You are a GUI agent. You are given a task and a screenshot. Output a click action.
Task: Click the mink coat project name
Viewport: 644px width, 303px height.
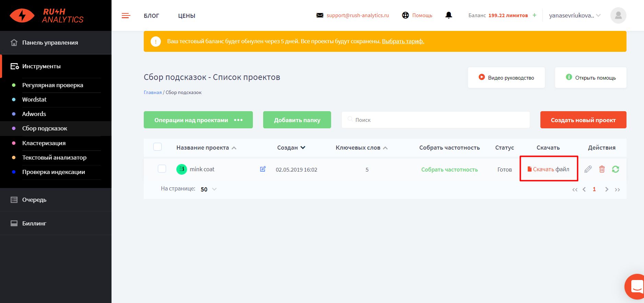[x=202, y=169]
